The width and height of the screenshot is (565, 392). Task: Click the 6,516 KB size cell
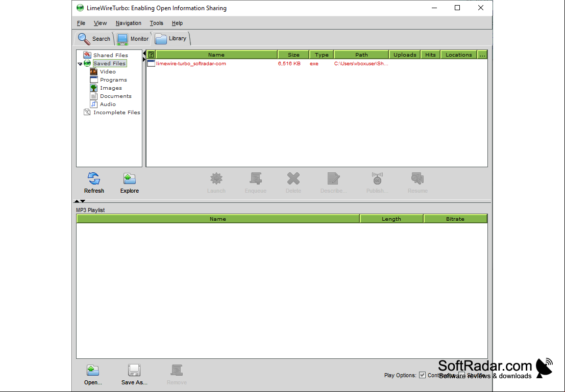pyautogui.click(x=289, y=64)
